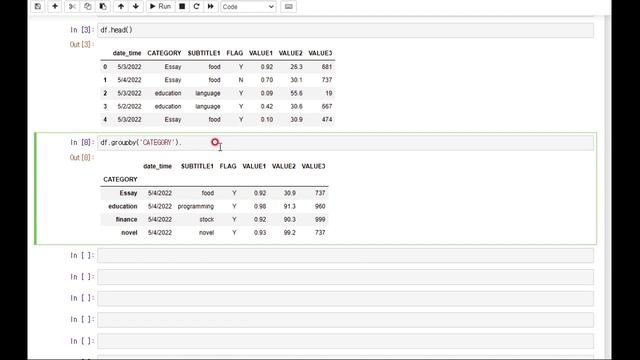Click the education row label in groupby output
640x360 pixels.
coord(123,207)
